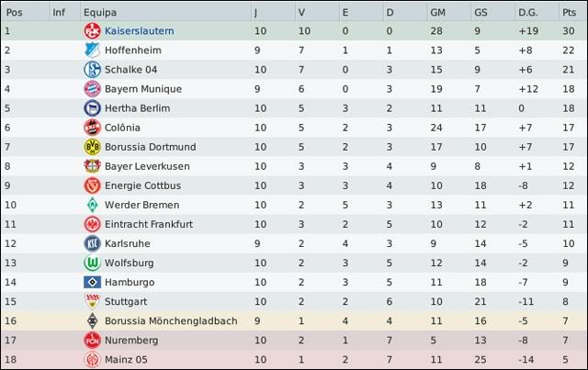The height and width of the screenshot is (370, 588).
Task: Select the Bayern Munique club logo
Action: (x=91, y=89)
